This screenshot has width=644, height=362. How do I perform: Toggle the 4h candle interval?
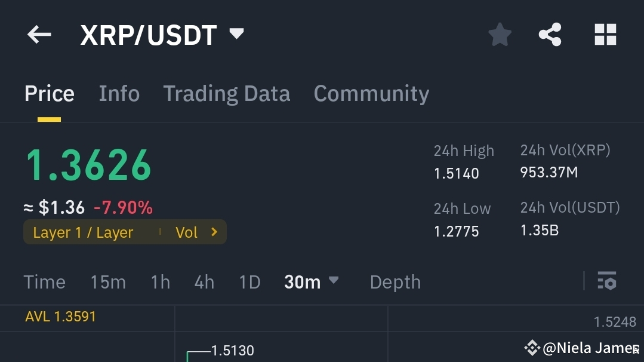tap(204, 281)
